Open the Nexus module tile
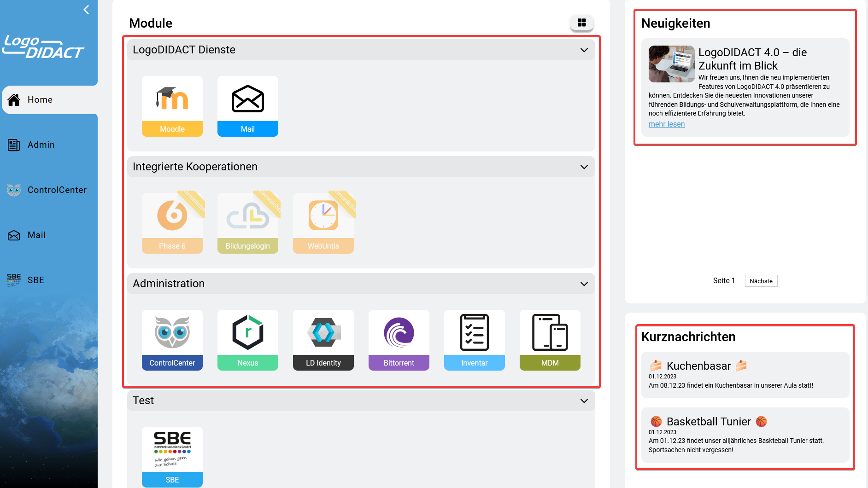This screenshot has width=868, height=488. point(248,340)
